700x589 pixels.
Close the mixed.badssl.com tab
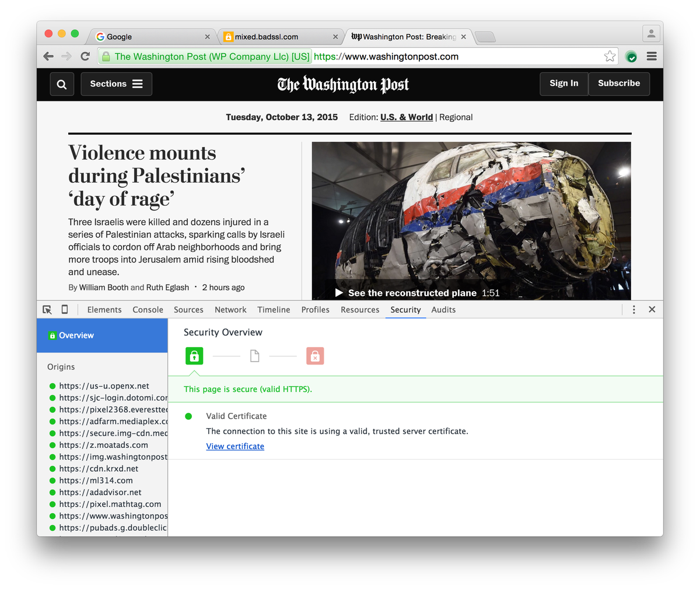(335, 37)
